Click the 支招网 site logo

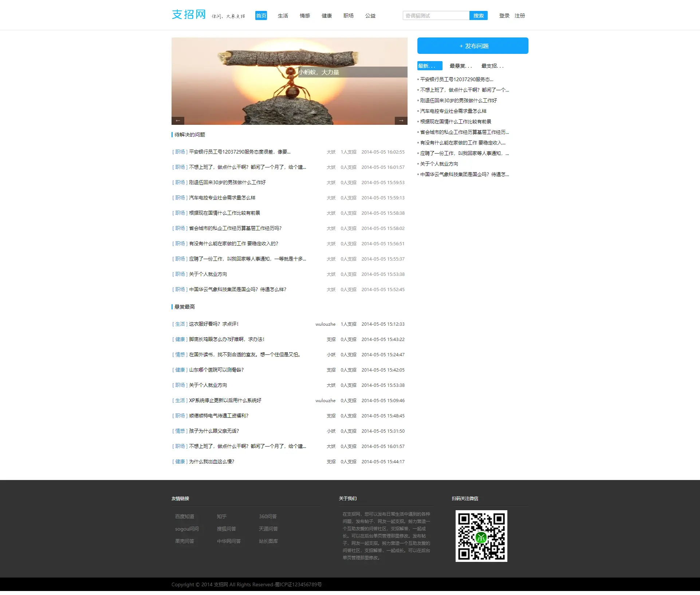click(189, 15)
